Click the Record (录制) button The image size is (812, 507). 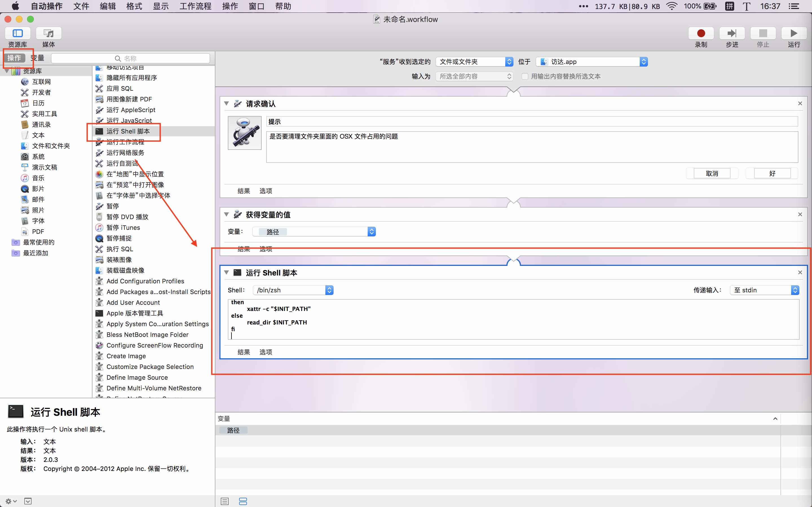[701, 34]
